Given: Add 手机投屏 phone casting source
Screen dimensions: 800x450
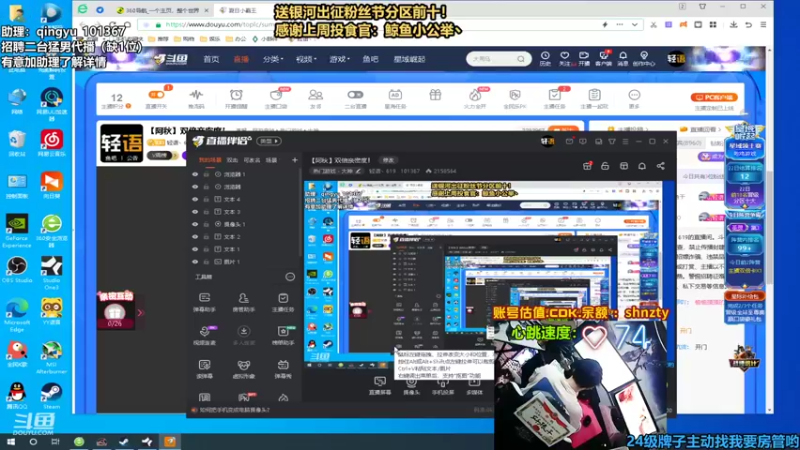Looking at the screenshot, I should coord(442,386).
